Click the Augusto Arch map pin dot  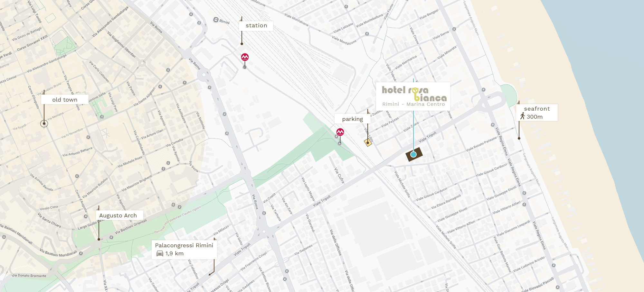click(x=99, y=239)
